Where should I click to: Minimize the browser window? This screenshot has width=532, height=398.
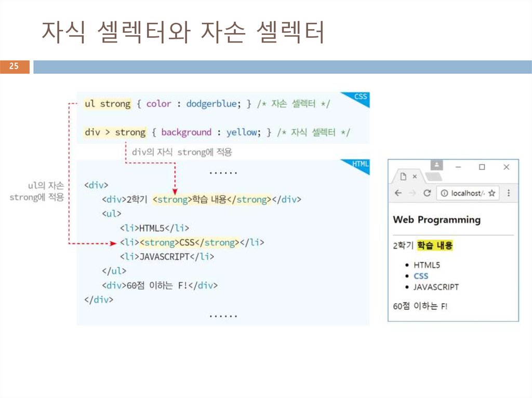[458, 167]
